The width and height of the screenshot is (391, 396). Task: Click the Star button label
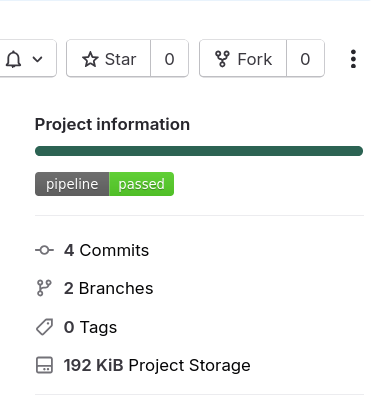pyautogui.click(x=120, y=59)
